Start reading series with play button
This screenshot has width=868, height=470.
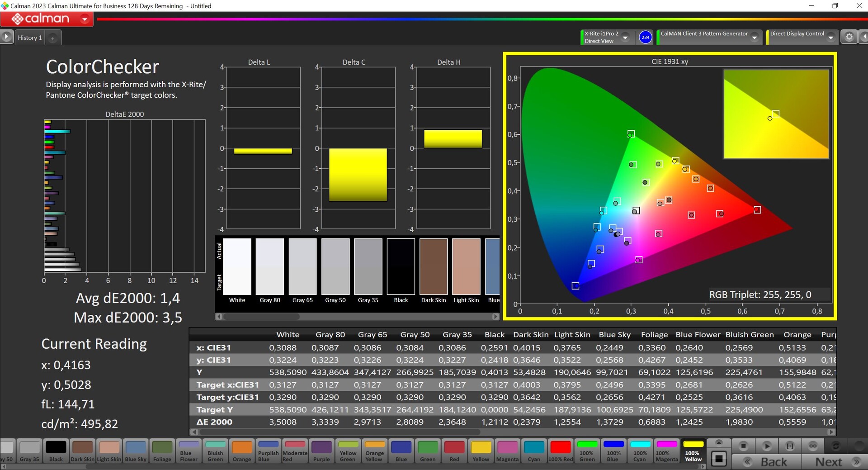pos(766,446)
